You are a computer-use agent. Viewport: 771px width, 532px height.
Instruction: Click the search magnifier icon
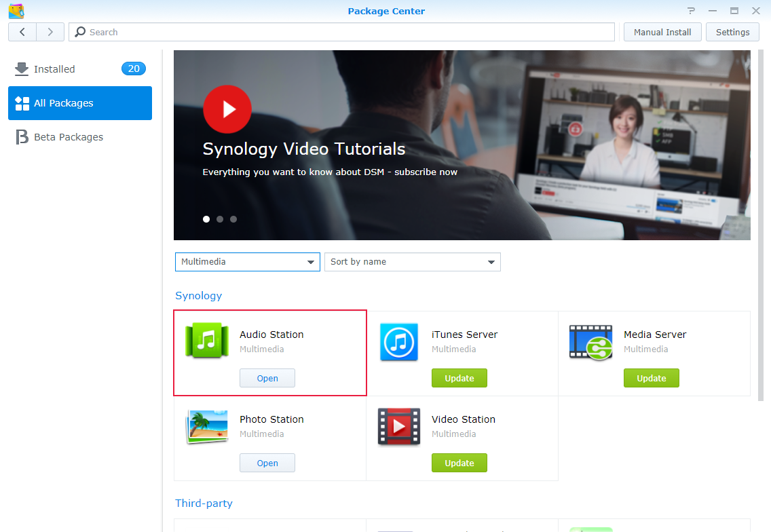[x=80, y=32]
